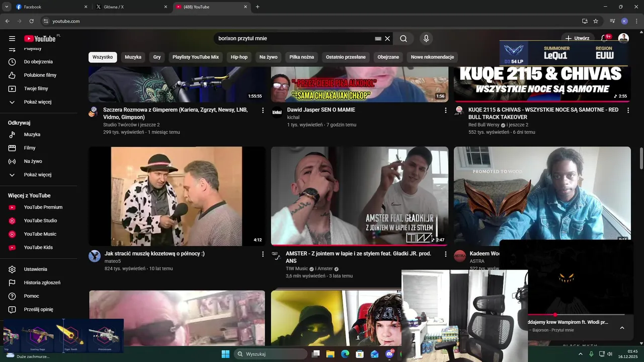644x362 pixels.
Task: Open Windows Start menu
Action: click(x=225, y=354)
